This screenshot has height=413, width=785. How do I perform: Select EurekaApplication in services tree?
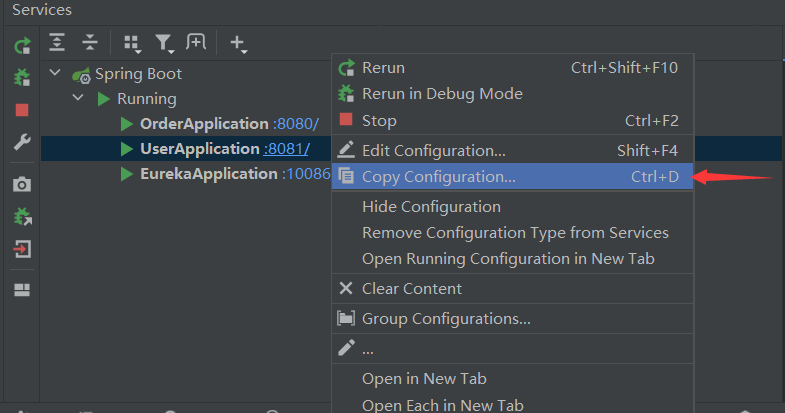tap(208, 174)
